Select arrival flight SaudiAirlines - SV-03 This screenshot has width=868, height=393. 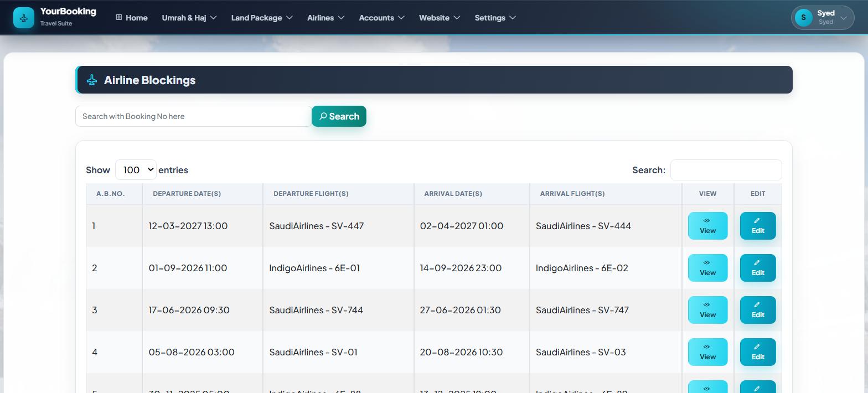[x=581, y=352]
